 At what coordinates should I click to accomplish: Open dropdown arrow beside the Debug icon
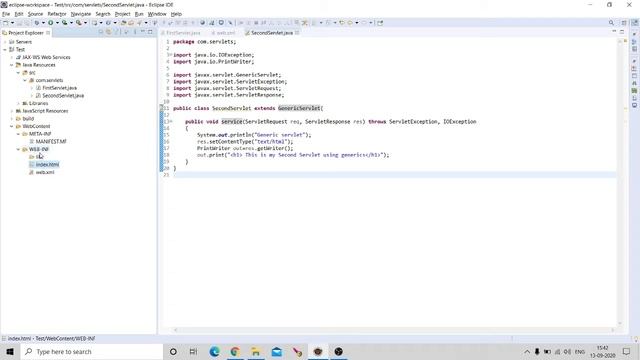point(43,23)
